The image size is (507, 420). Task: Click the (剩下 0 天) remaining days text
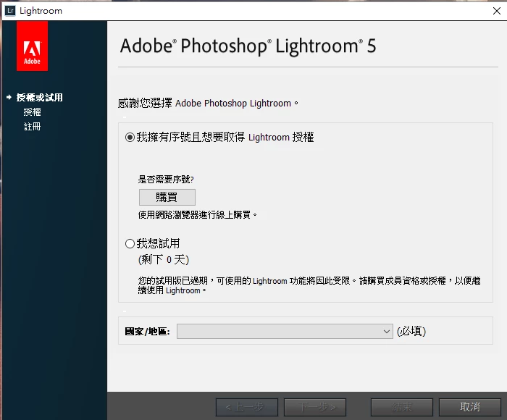coord(164,259)
